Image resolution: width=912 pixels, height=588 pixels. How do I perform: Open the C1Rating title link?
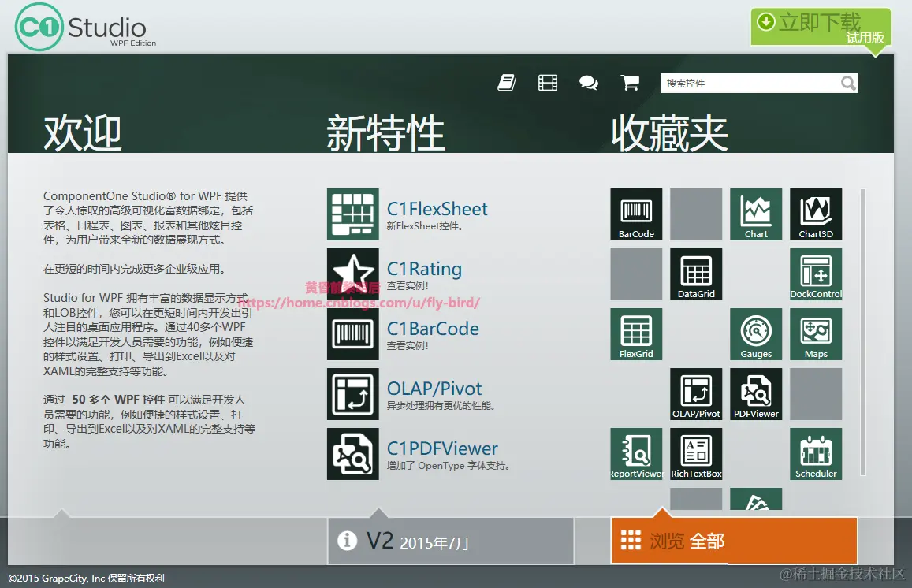coord(425,269)
